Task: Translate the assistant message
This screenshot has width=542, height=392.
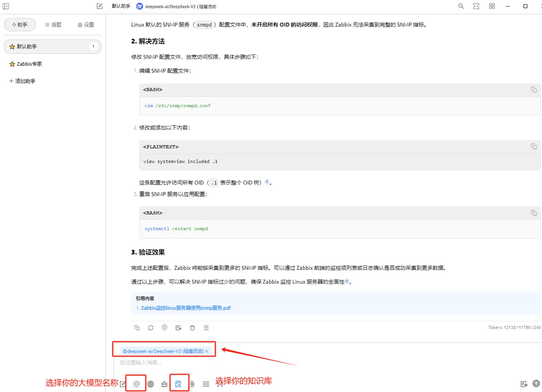Action: 178,328
